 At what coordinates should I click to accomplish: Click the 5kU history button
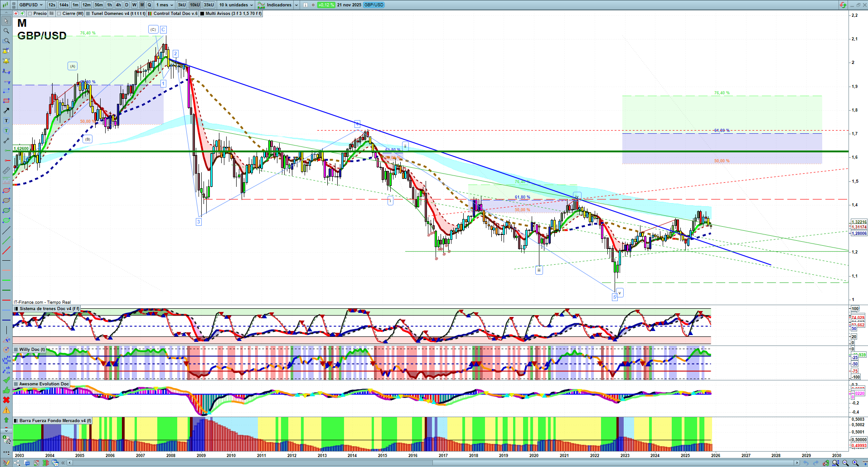click(182, 5)
